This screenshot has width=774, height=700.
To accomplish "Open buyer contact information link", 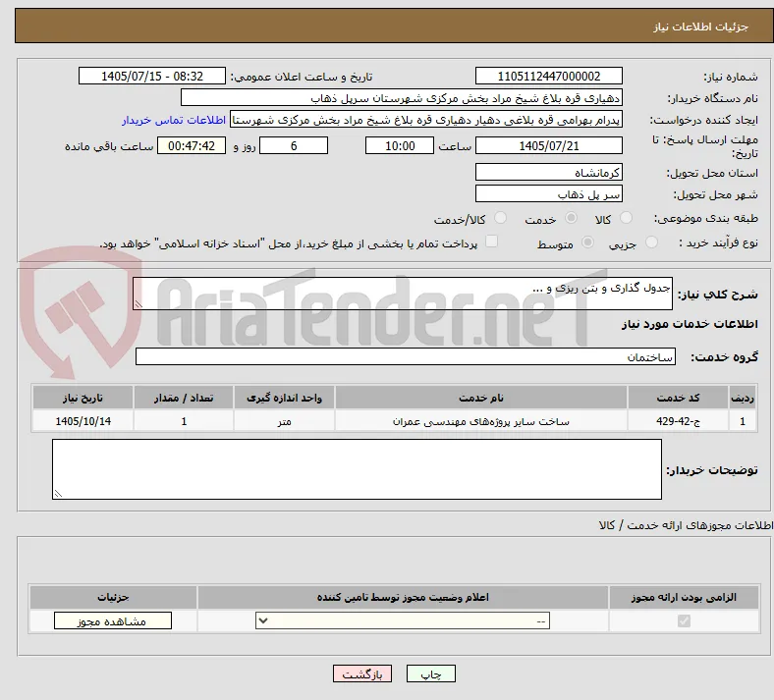I will [174, 120].
